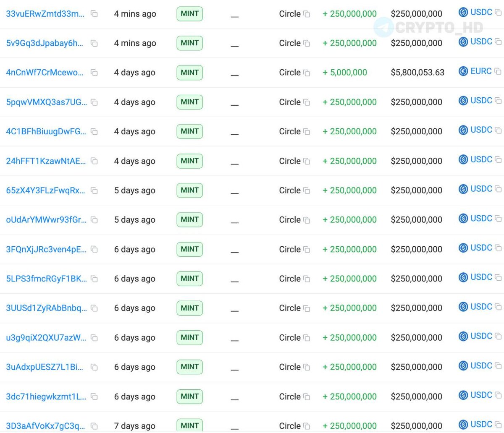Copy transaction hash 24hFFT1KzawNtAE
Viewport: 504px width, 433px height.
click(x=94, y=161)
